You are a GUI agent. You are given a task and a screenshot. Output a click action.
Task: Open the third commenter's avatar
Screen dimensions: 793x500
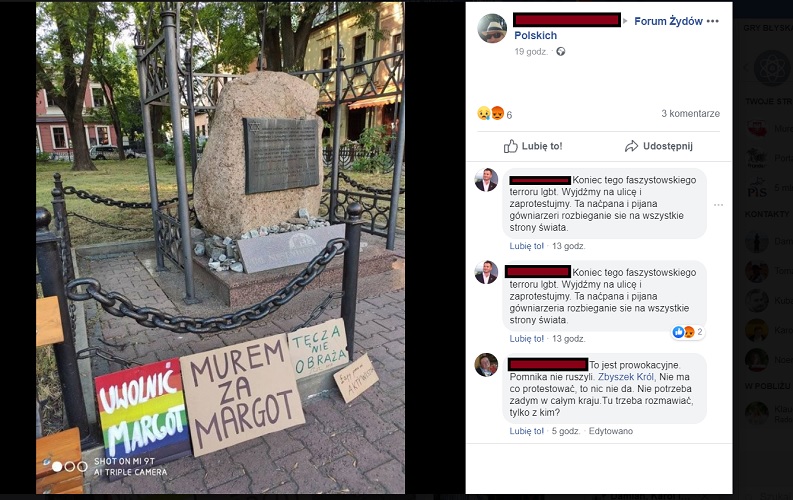(487, 365)
